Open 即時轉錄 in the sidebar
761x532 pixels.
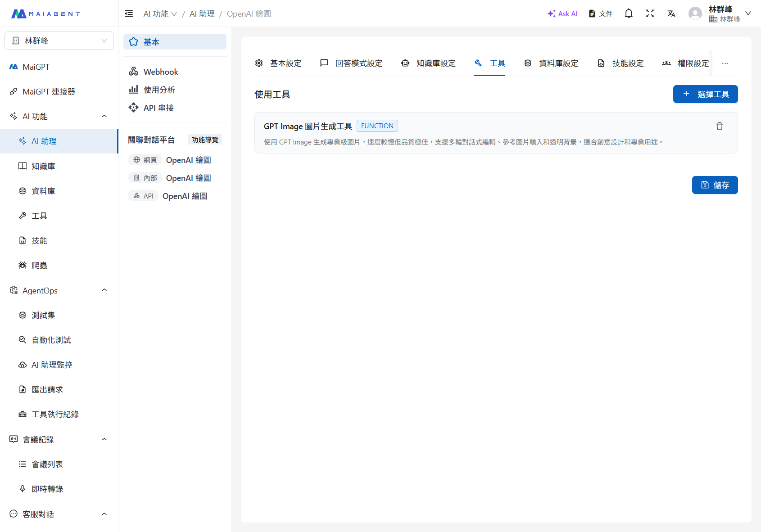tap(47, 489)
